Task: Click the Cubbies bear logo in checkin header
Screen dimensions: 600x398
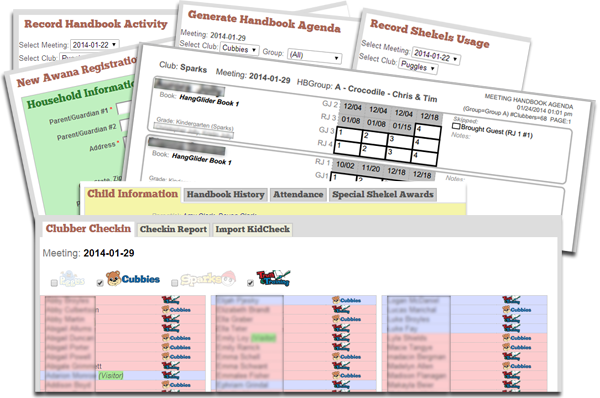Action: pyautogui.click(x=133, y=279)
